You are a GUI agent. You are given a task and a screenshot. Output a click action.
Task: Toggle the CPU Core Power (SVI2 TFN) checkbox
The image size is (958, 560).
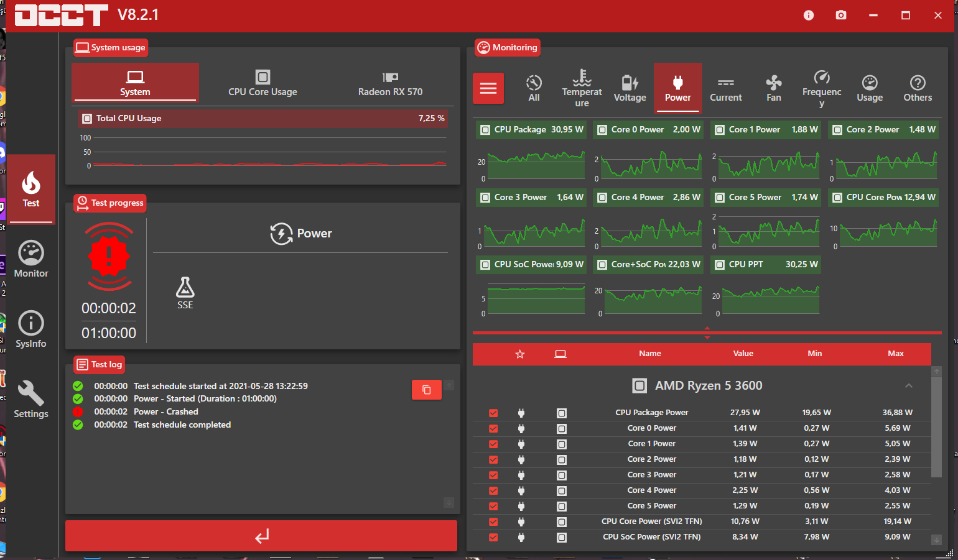(493, 522)
